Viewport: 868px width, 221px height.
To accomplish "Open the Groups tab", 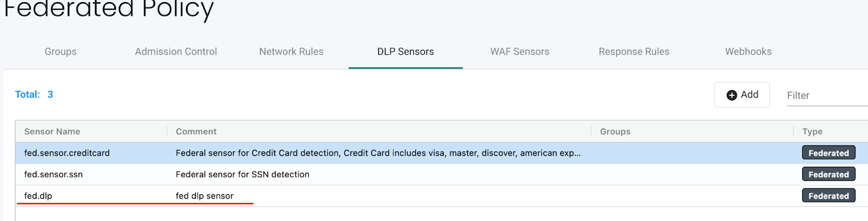I will point(60,52).
